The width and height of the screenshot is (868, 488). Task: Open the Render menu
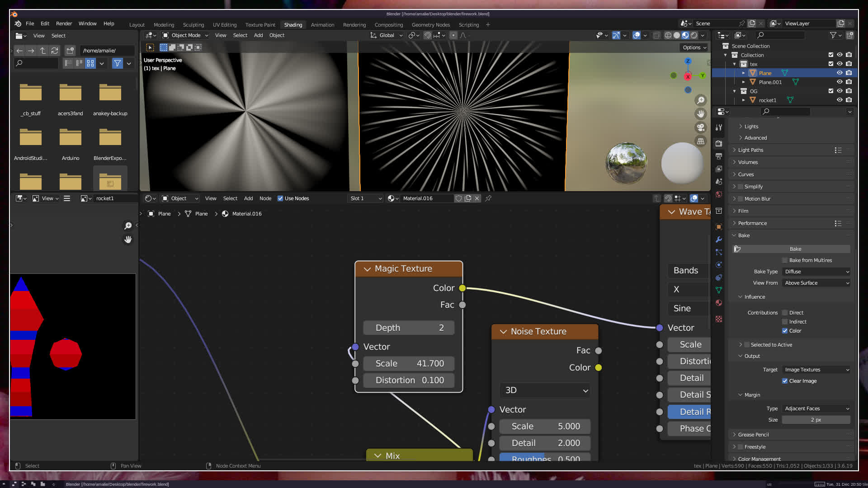64,23
